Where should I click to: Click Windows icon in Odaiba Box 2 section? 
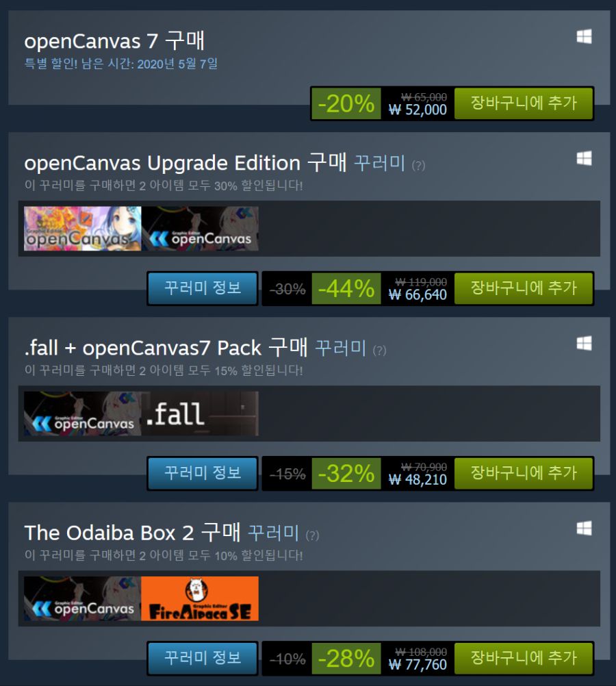coord(584,529)
